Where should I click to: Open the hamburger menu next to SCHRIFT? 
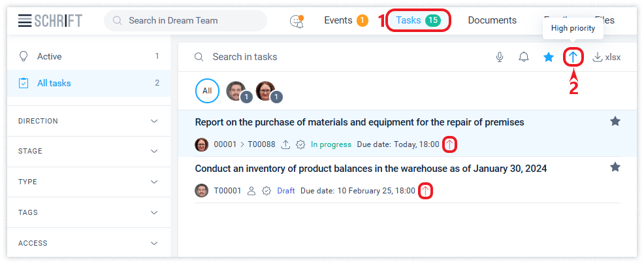point(25,21)
